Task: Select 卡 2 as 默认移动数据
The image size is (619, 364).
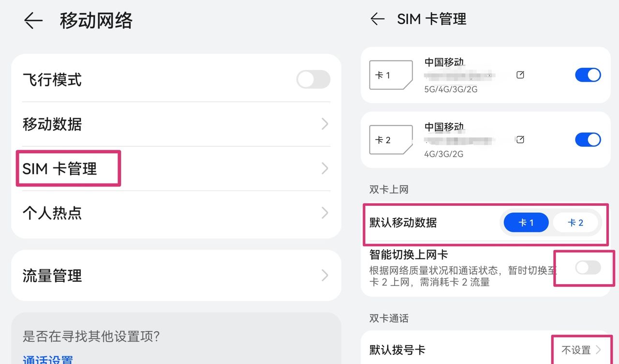Action: 576,222
